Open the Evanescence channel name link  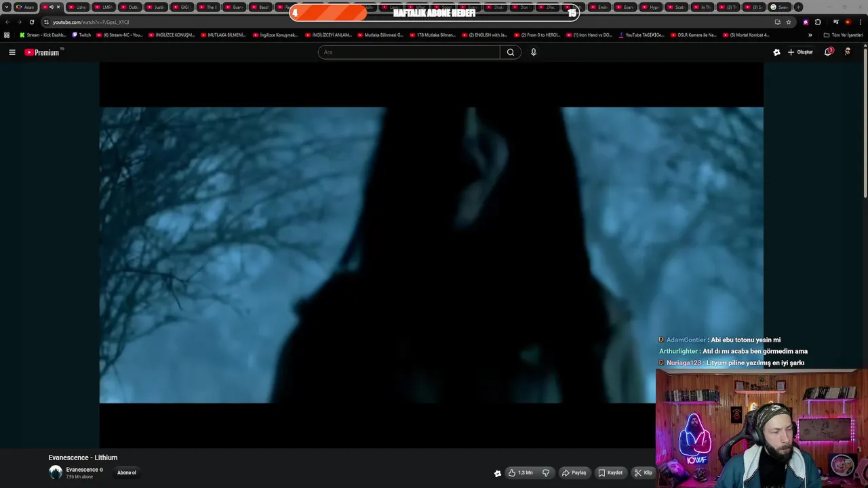pos(82,470)
